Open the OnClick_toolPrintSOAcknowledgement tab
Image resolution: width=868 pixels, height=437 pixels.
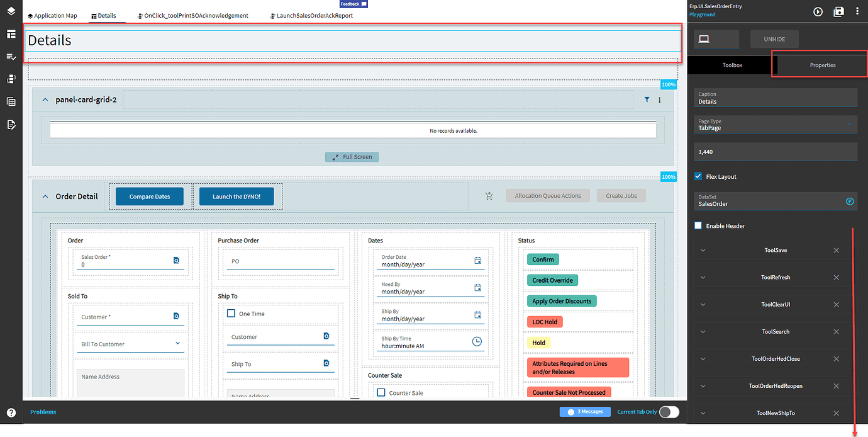(x=194, y=15)
